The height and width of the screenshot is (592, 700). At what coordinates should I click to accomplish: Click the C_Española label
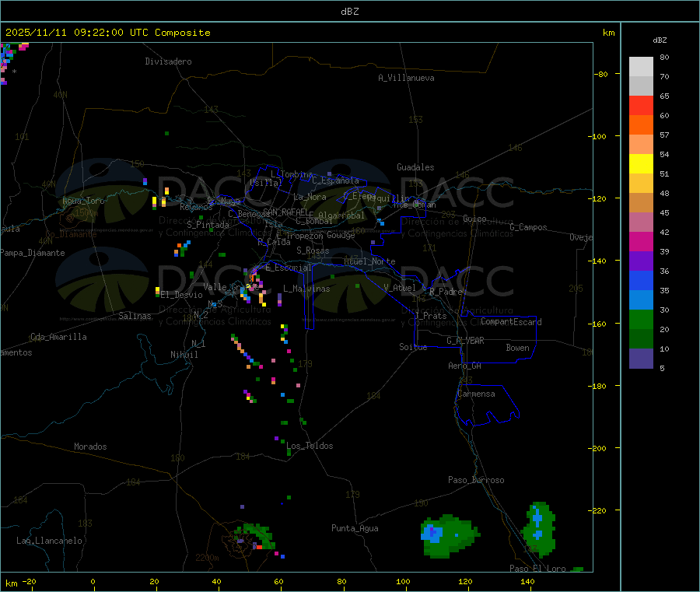[x=336, y=180]
